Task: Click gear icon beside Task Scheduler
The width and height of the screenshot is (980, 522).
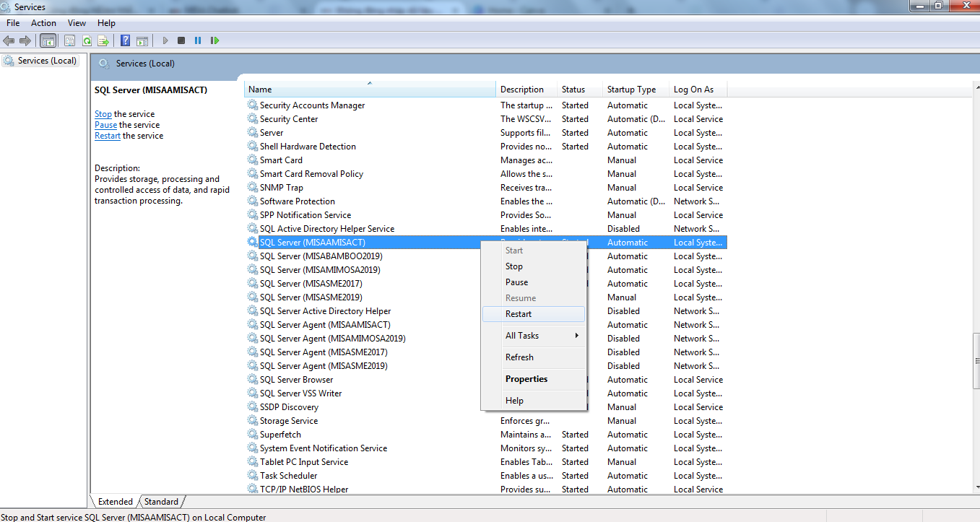Action: [252, 476]
